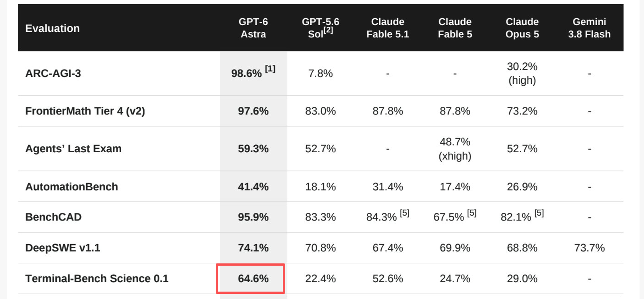Click the Evaluation column header

coord(52,28)
